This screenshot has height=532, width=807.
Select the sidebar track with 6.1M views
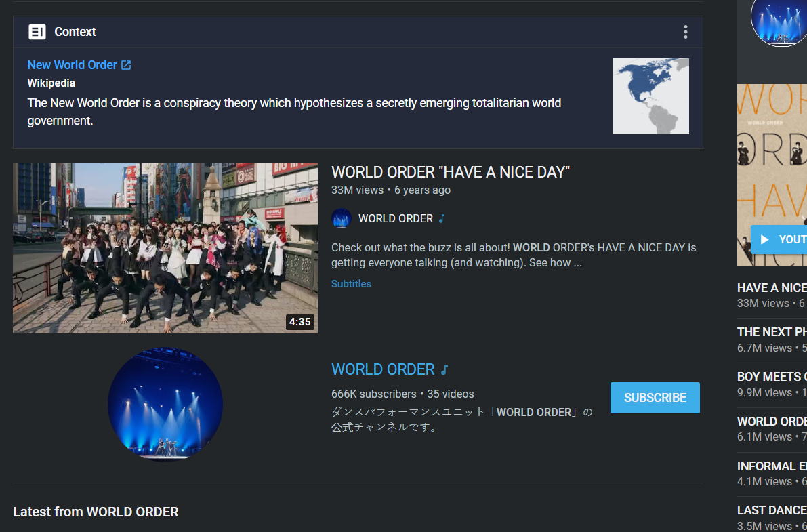point(772,429)
